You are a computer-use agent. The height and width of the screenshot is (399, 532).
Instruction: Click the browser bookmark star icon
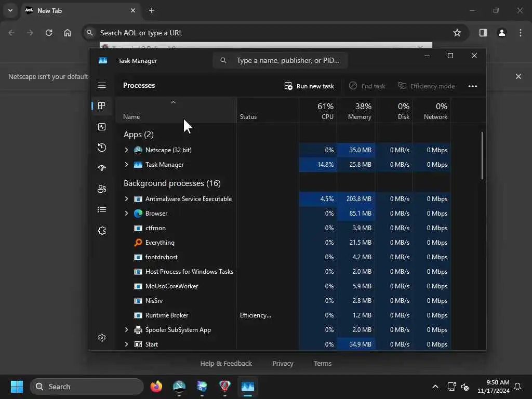click(457, 33)
